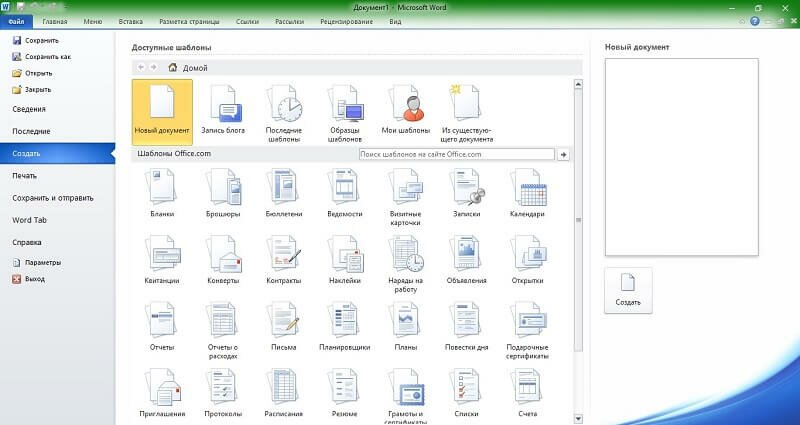Select Из существующего документа
Screen dimensions: 800x425
(467, 113)
